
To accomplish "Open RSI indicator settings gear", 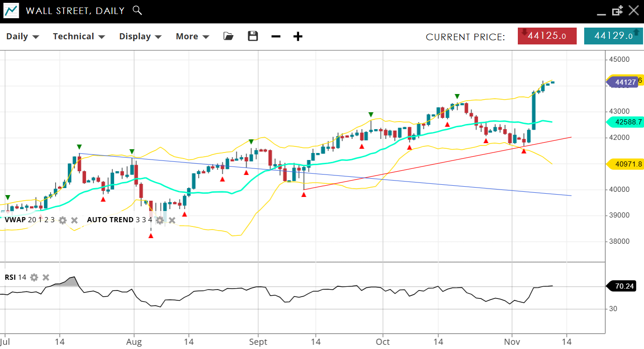I will [x=34, y=277].
